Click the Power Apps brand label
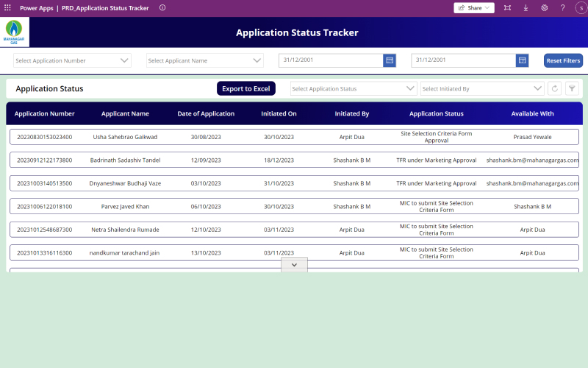The width and height of the screenshot is (588, 368). (36, 8)
